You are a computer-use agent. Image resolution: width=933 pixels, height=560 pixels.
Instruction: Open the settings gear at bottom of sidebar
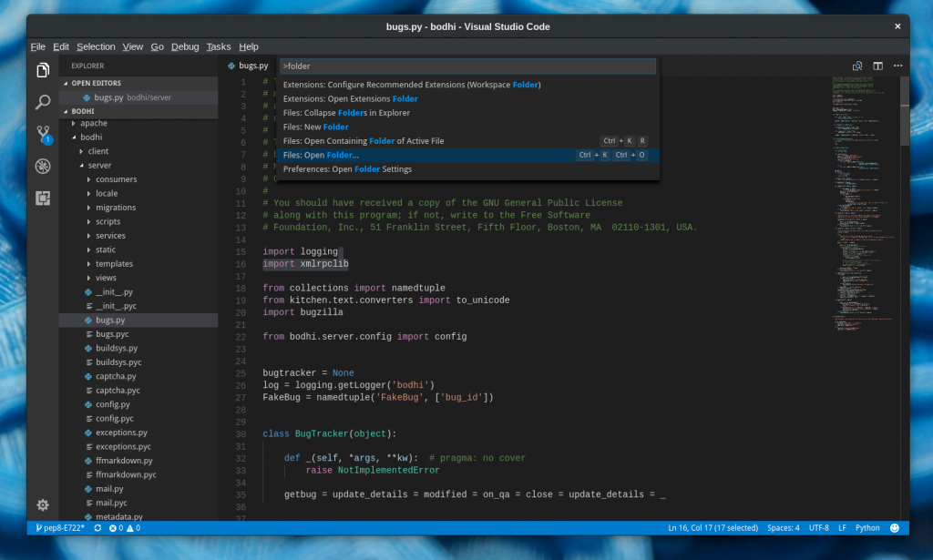(42, 504)
